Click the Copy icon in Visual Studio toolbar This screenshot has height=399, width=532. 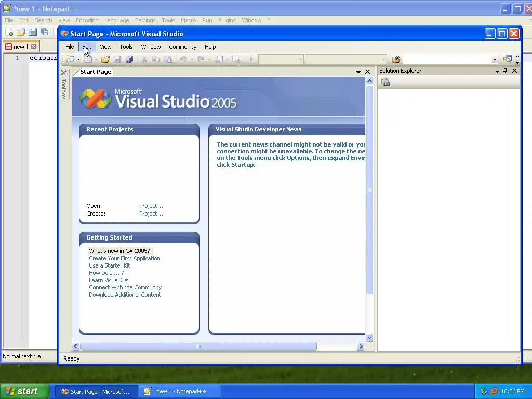[x=156, y=59]
